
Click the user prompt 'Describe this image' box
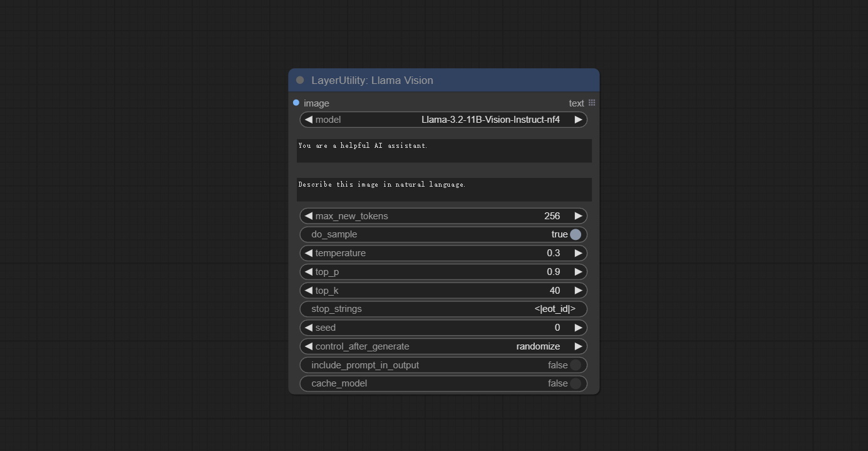(x=443, y=190)
